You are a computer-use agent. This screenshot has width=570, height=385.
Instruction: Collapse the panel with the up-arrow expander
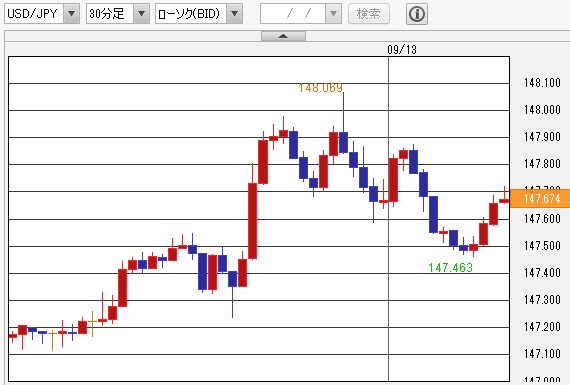point(283,36)
